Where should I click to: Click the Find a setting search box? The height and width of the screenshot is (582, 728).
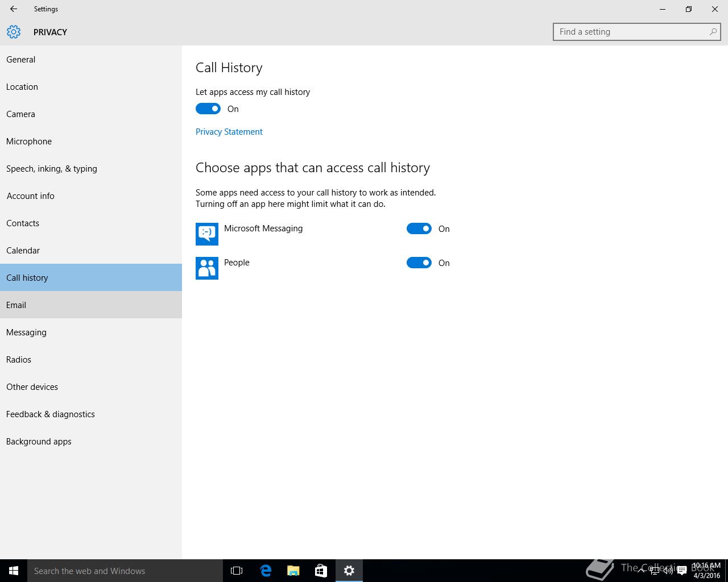coord(631,32)
